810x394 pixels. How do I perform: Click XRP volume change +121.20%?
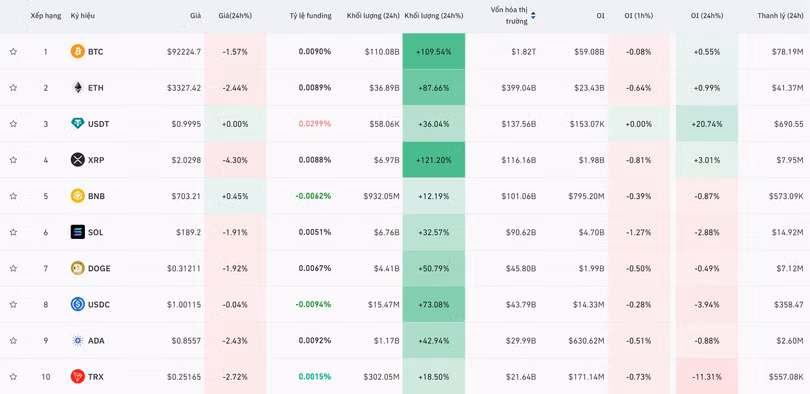[x=434, y=160]
